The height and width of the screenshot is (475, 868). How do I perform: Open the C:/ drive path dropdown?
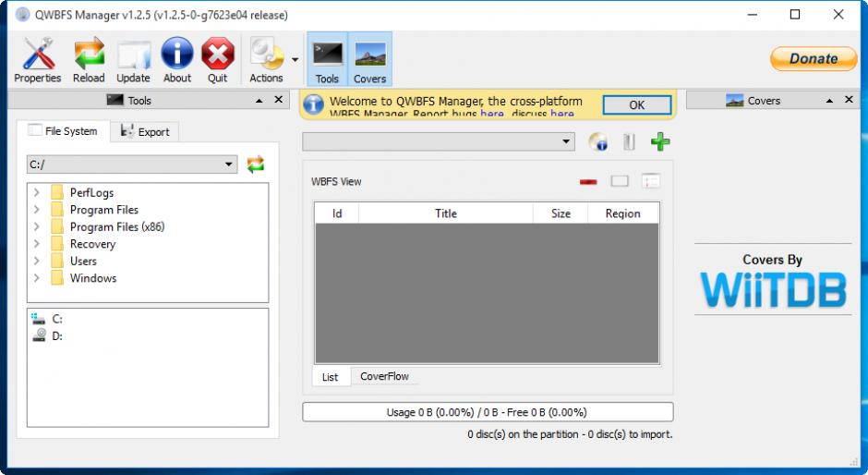pos(132,164)
